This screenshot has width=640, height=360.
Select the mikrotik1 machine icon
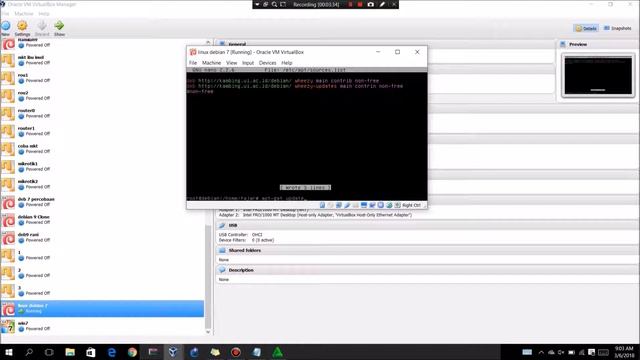[x=8, y=167]
